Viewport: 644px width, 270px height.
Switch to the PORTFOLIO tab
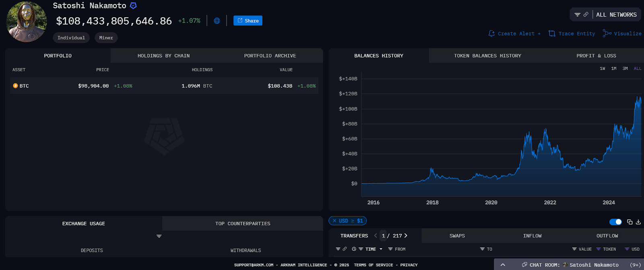58,56
